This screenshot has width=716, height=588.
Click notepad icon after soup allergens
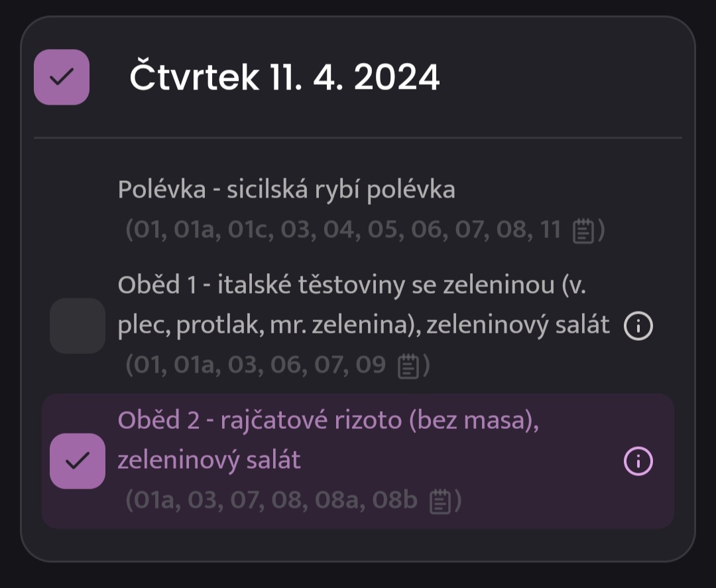click(583, 231)
